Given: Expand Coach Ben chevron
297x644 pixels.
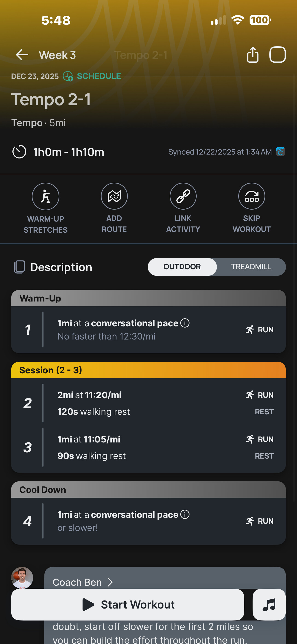Looking at the screenshot, I should tap(110, 582).
